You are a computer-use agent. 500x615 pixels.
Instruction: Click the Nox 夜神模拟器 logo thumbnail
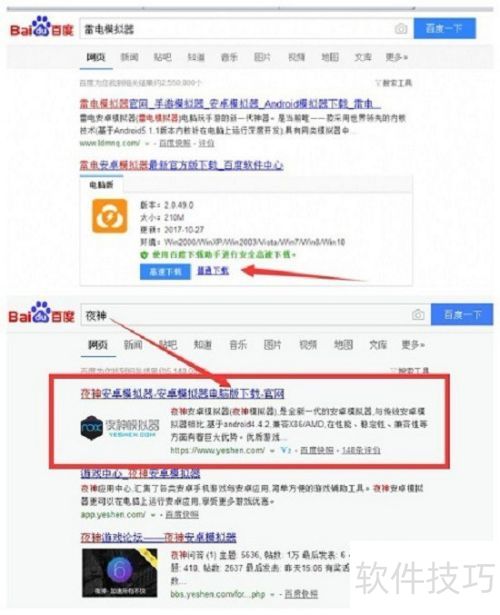point(120,427)
